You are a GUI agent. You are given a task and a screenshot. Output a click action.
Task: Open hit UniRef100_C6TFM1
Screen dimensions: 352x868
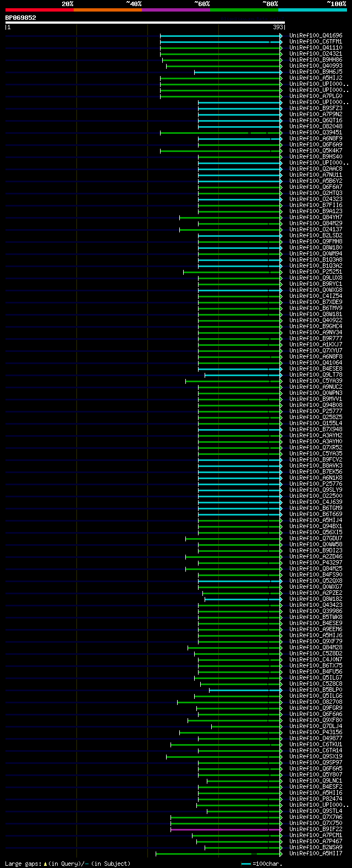click(316, 42)
